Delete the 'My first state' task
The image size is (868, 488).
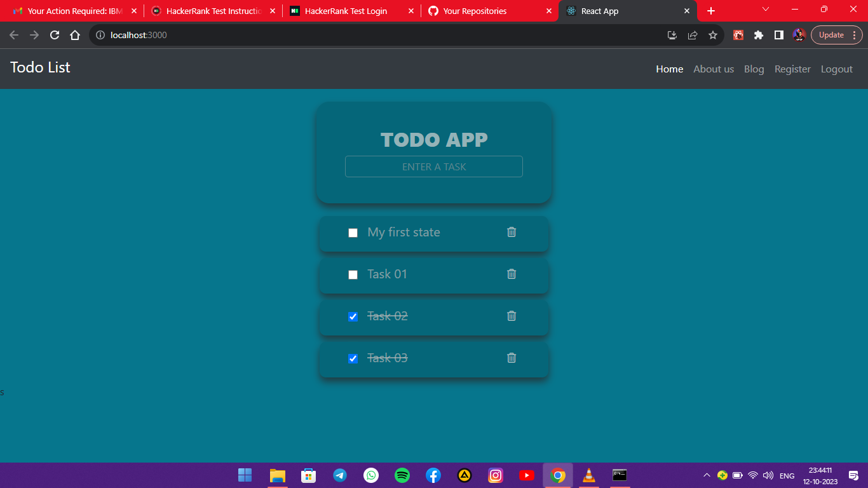[512, 233]
